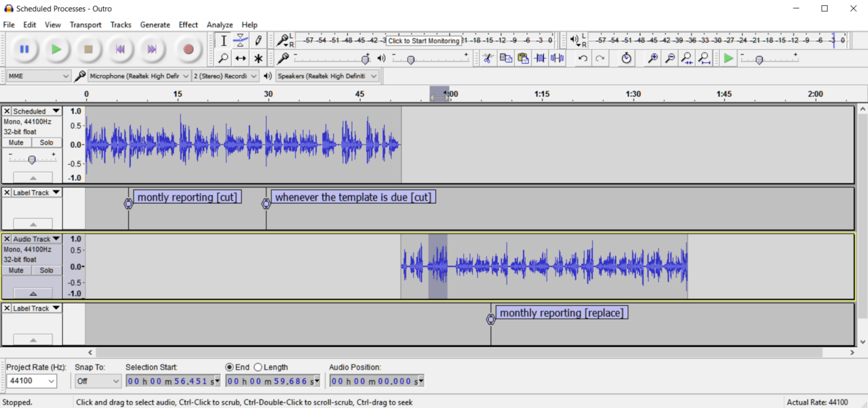Click the Copy icon in edit toolbar

[506, 58]
